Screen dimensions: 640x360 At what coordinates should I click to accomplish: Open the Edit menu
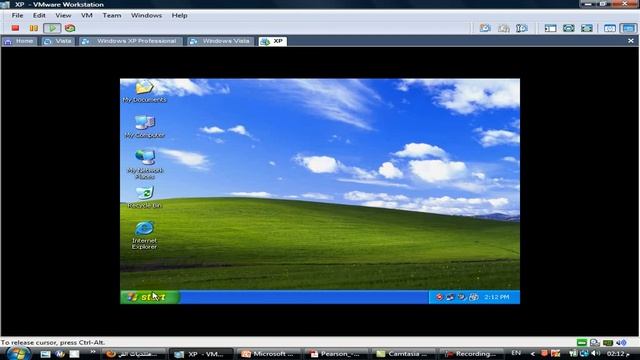[39, 15]
